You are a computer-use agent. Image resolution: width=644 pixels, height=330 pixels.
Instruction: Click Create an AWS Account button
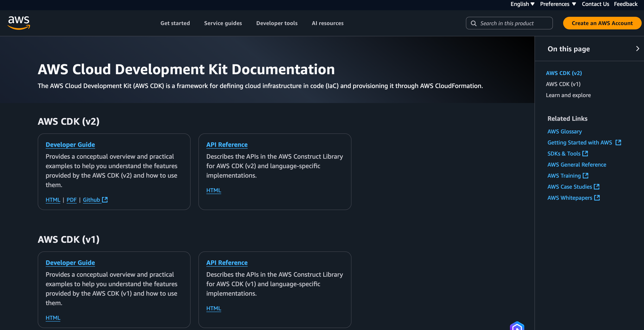click(x=602, y=23)
